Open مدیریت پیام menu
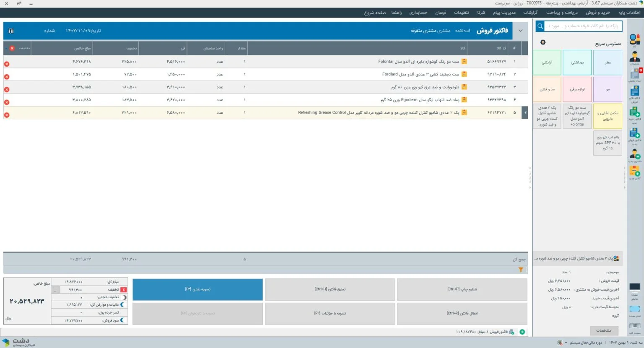Image resolution: width=644 pixels, height=348 pixels. coord(504,13)
